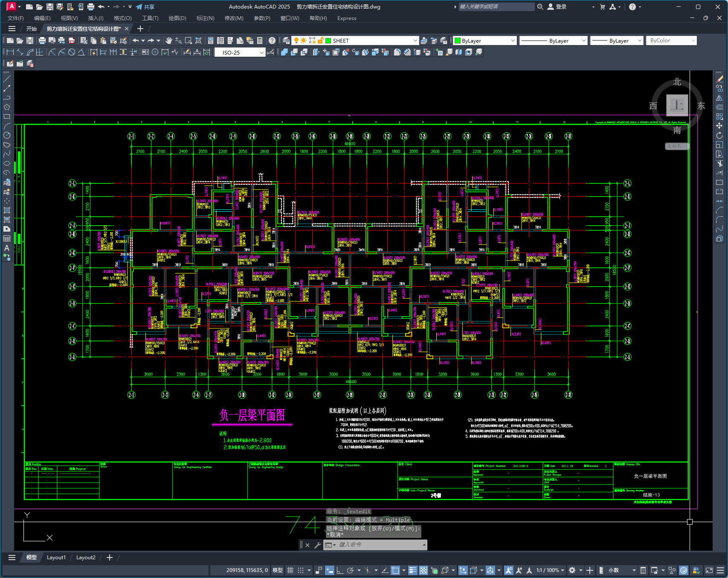This screenshot has width=728, height=578.
Task: Click the Share icon in title bar
Action: pyautogui.click(x=145, y=7)
